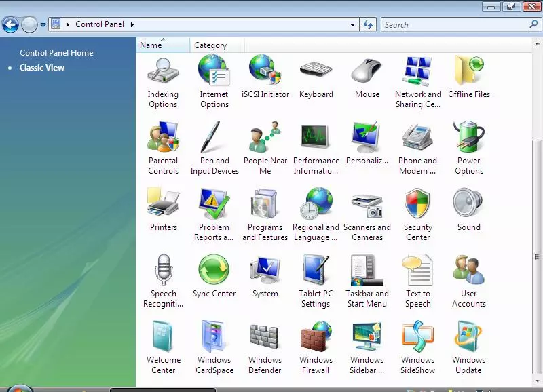This screenshot has width=543, height=392.
Task: Open Speech Recognition Options
Action: point(163,281)
